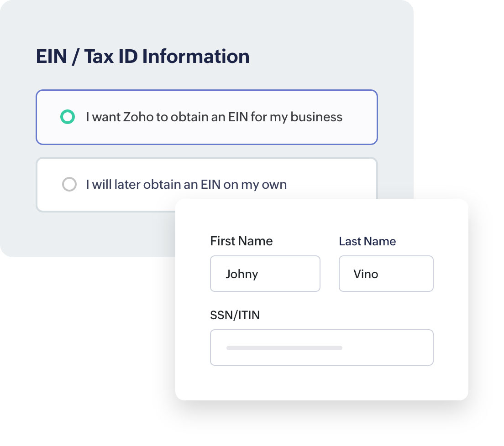Click inside the SSN/ITIN input field
Viewport: 504px width, 446px height.
321,347
